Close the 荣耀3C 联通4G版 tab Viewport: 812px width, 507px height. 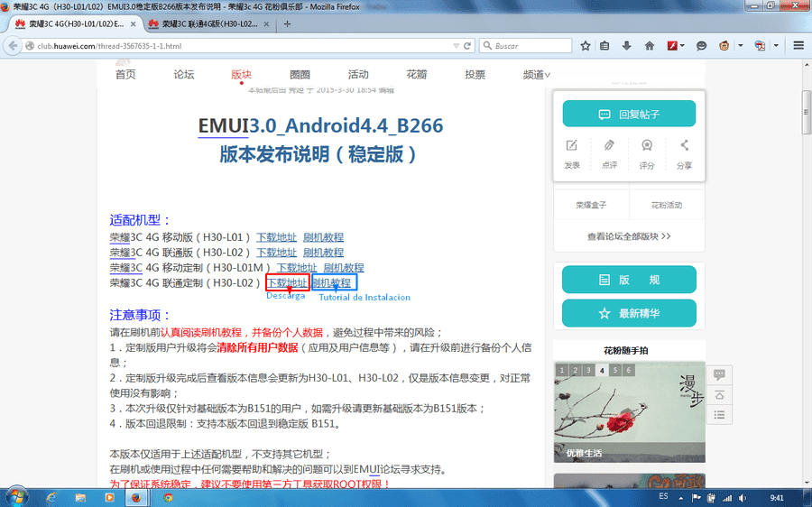coord(266,23)
